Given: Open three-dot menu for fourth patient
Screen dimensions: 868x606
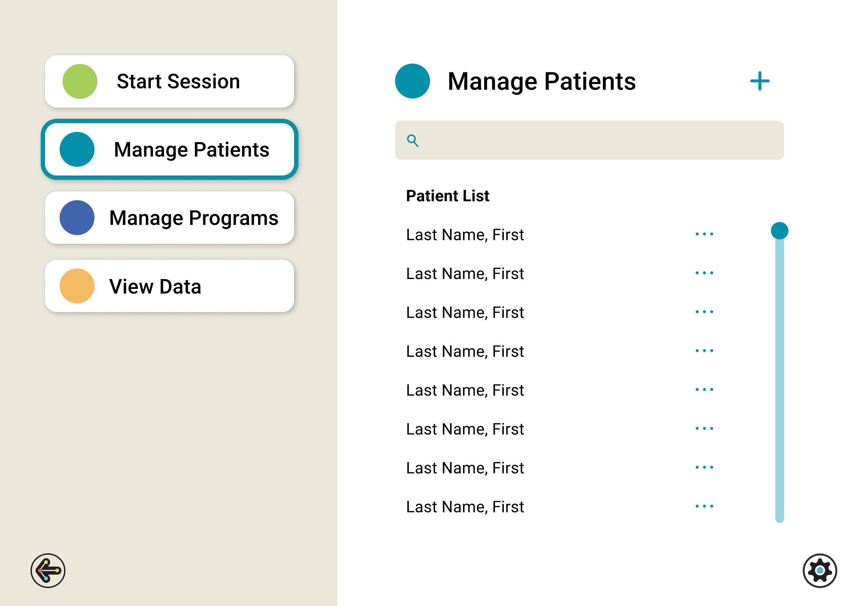Looking at the screenshot, I should (704, 351).
